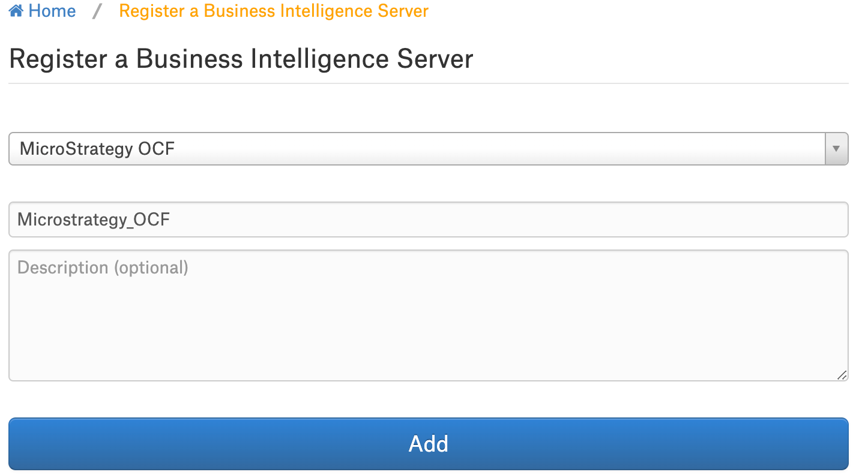The image size is (868, 475).
Task: Click the text area resize grip icon
Action: point(842,375)
